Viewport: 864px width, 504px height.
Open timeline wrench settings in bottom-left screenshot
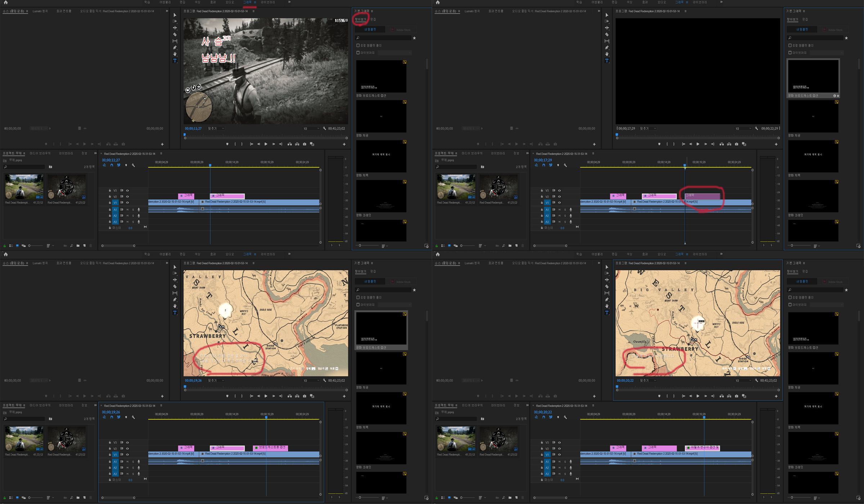click(133, 417)
